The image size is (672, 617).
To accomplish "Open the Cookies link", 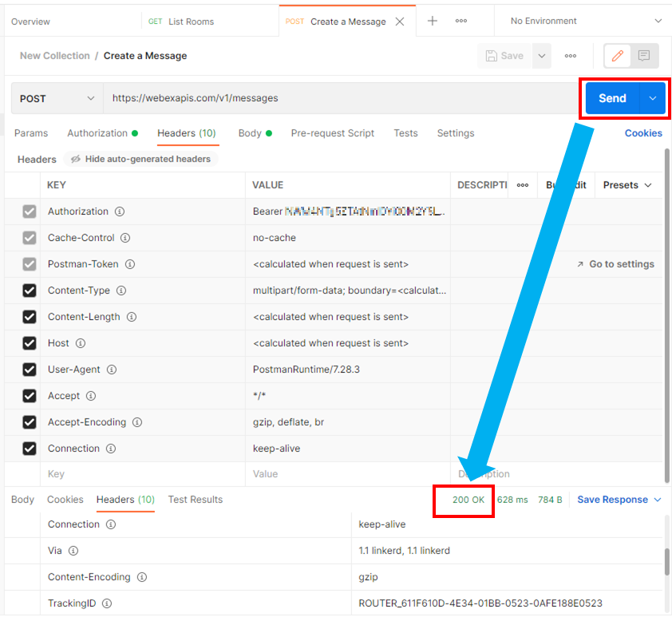I will (643, 133).
